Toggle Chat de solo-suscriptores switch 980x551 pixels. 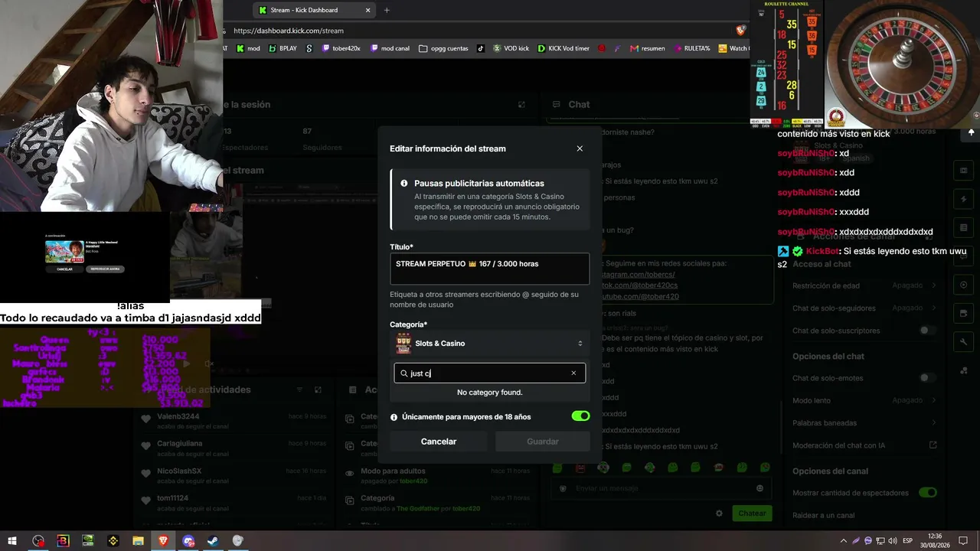[928, 331]
